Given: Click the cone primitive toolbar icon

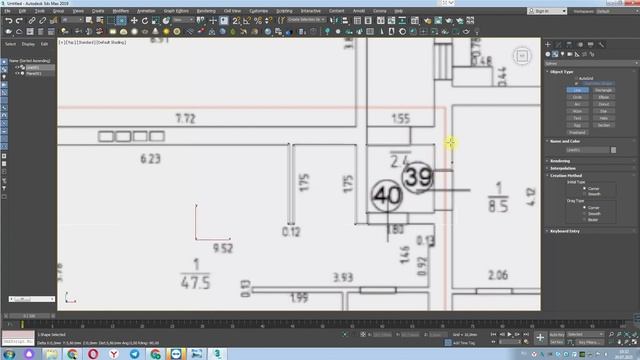Looking at the screenshot, I should [x=156, y=31].
